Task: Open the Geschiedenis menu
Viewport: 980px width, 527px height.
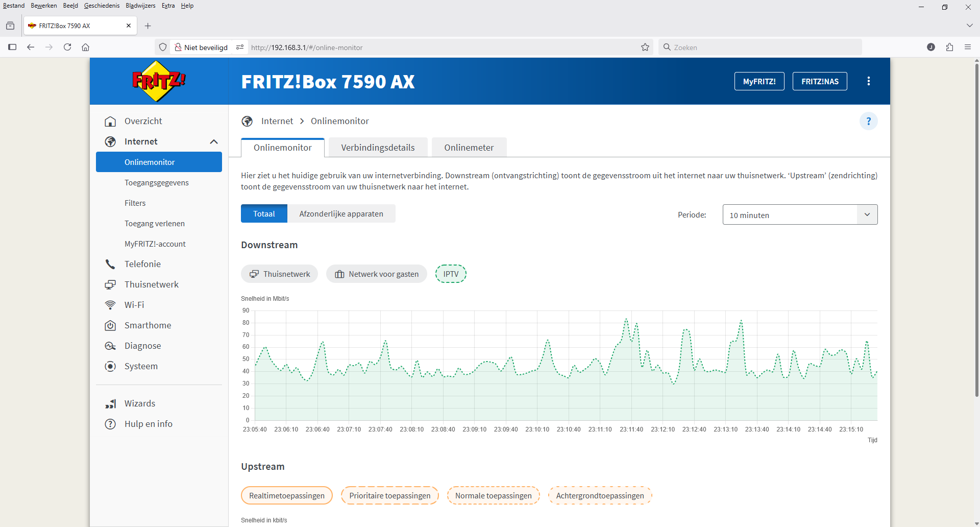Action: 102,6
